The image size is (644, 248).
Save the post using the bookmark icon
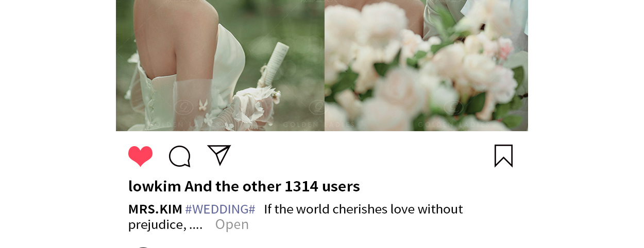[x=503, y=156]
